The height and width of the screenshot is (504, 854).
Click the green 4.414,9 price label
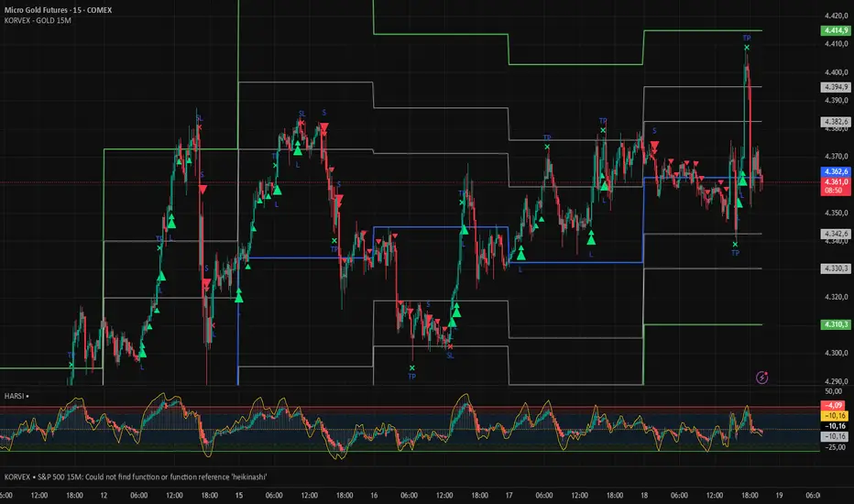coord(836,30)
